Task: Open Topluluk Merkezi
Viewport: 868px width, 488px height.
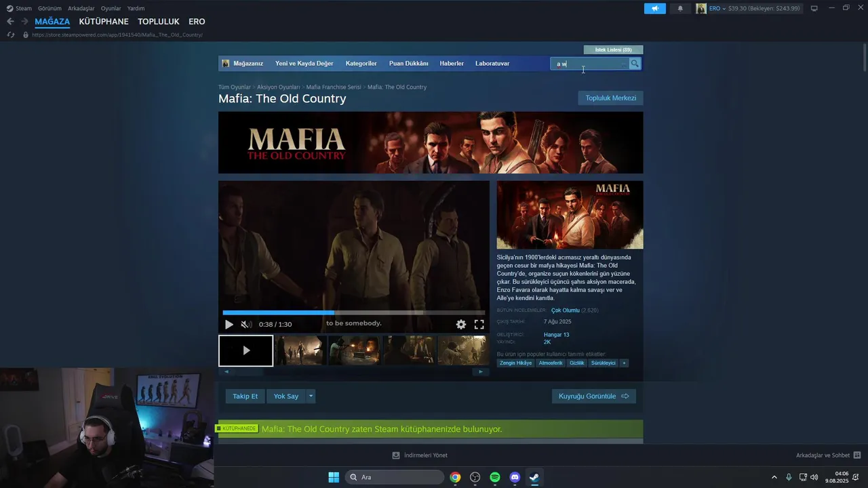Action: (610, 98)
